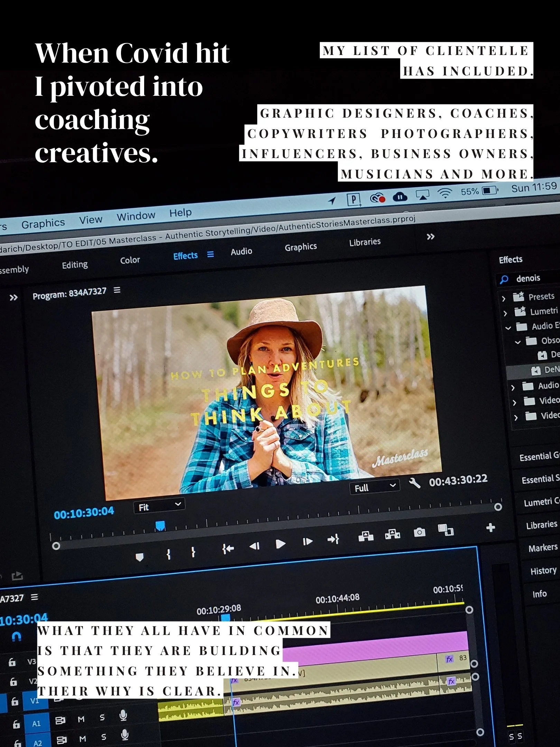This screenshot has width=560, height=747.
Task: Switch to the Audio workspace tab
Action: tap(241, 251)
